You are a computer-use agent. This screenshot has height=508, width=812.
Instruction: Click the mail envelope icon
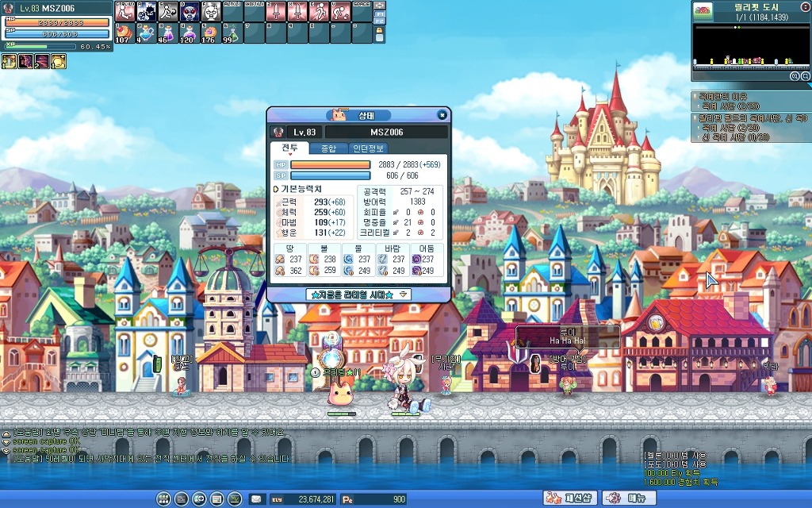[x=256, y=499]
